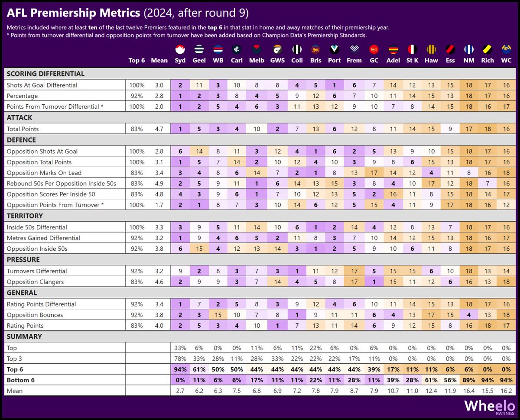Click the 'Total Points' row label
The image size is (520, 420).
[x=23, y=129]
